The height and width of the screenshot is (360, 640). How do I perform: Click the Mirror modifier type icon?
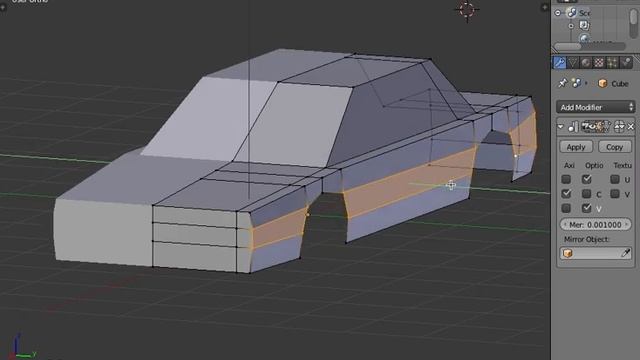[573, 127]
